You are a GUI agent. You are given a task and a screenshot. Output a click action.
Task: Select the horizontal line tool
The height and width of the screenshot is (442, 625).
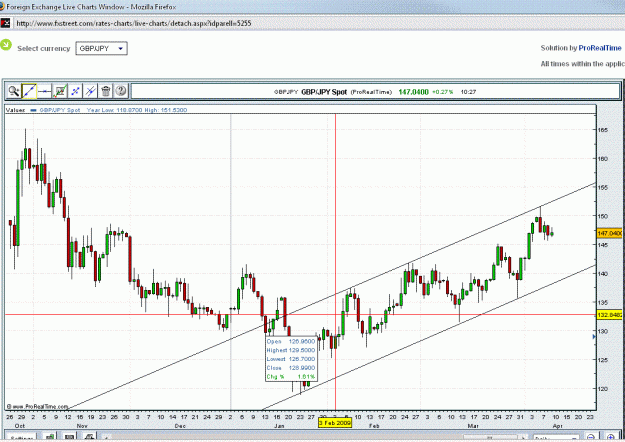[x=45, y=91]
